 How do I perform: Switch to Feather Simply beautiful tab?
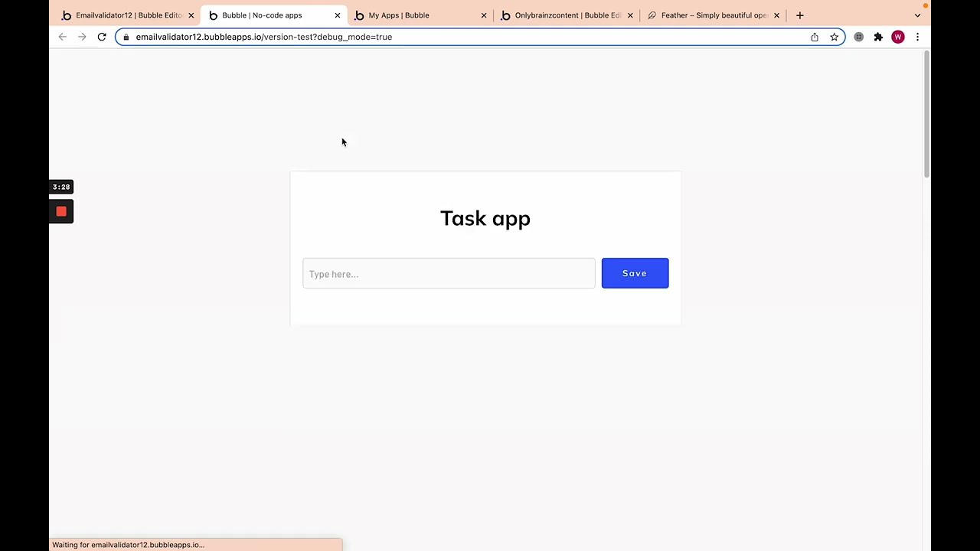coord(714,15)
